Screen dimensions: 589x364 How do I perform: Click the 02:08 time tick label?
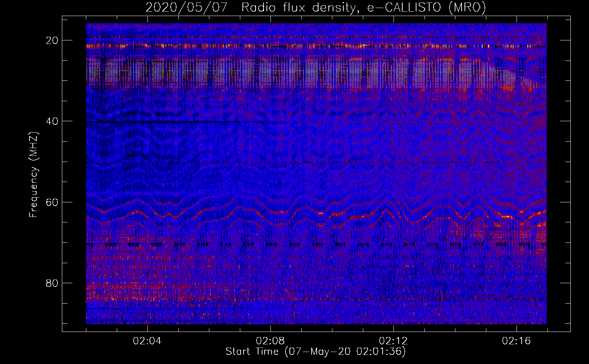click(270, 341)
